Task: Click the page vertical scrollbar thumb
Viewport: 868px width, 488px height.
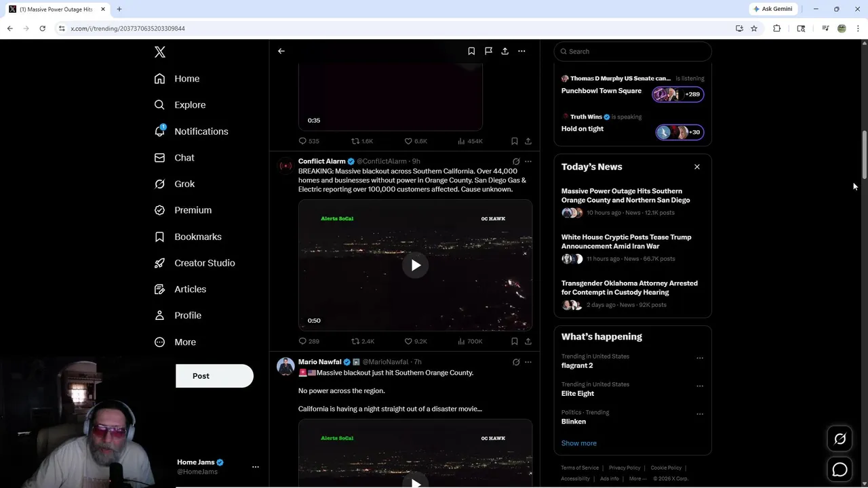Action: 865,154
